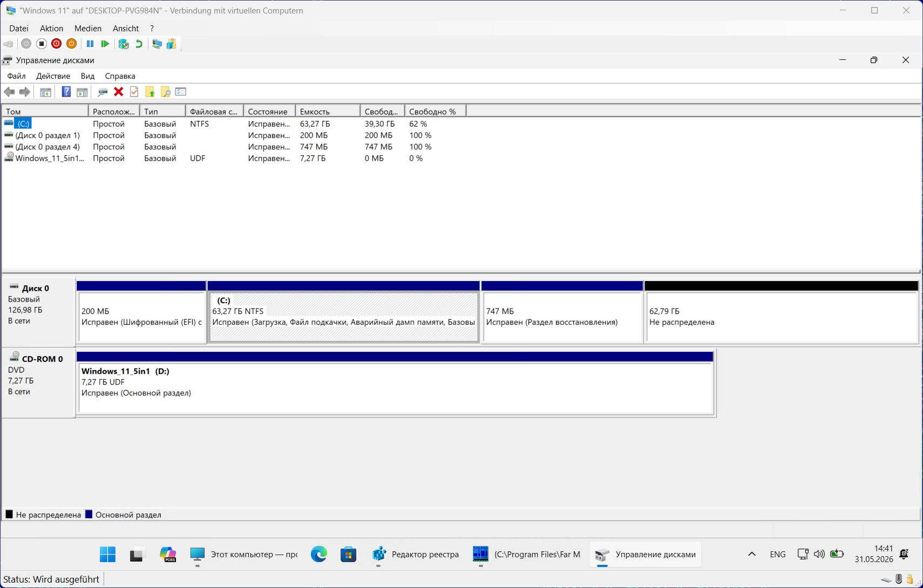Click the Диск 0 disk label
Screen dimensions: 923x588
tap(38, 312)
